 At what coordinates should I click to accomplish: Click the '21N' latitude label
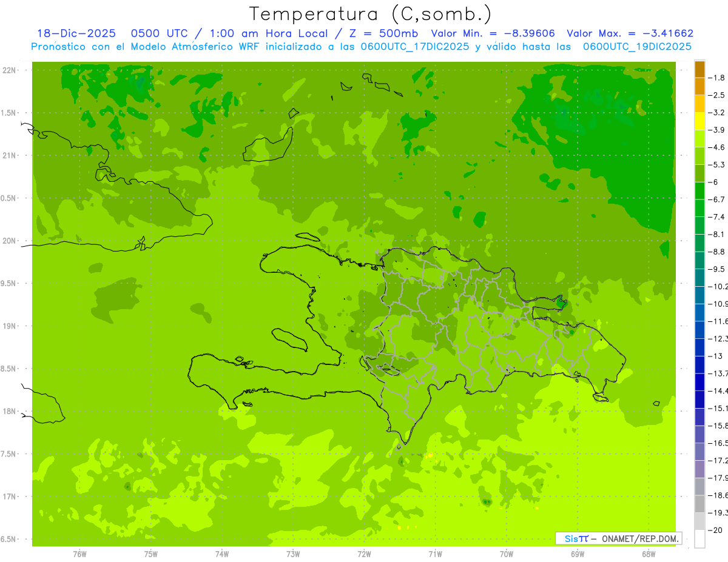(8, 155)
